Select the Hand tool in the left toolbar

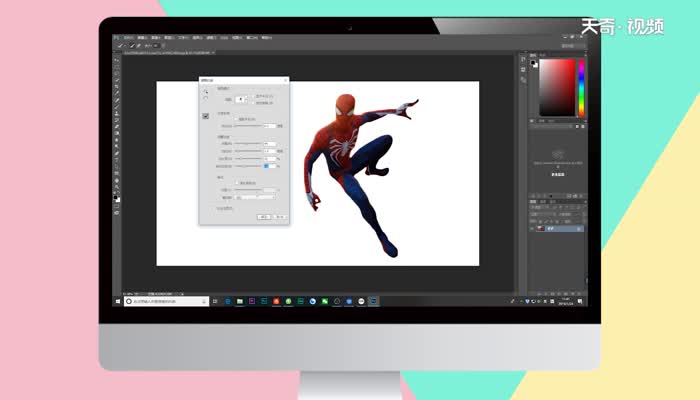click(x=117, y=180)
